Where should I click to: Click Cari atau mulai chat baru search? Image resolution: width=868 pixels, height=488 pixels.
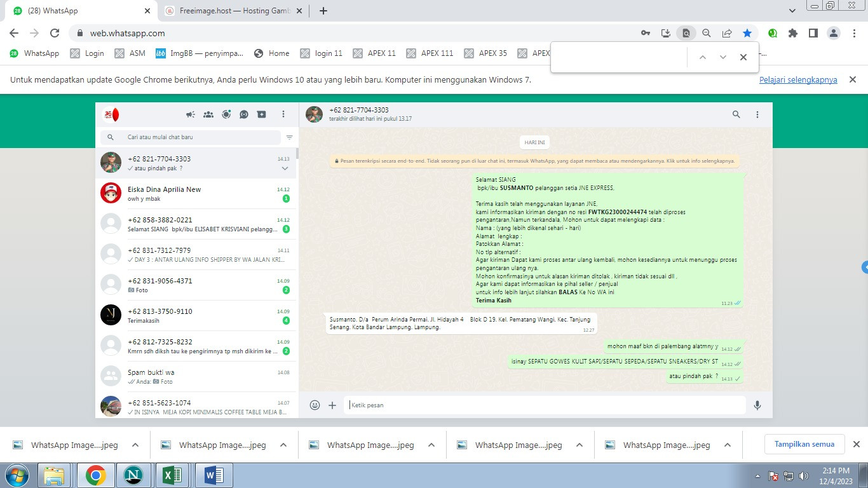tap(190, 137)
